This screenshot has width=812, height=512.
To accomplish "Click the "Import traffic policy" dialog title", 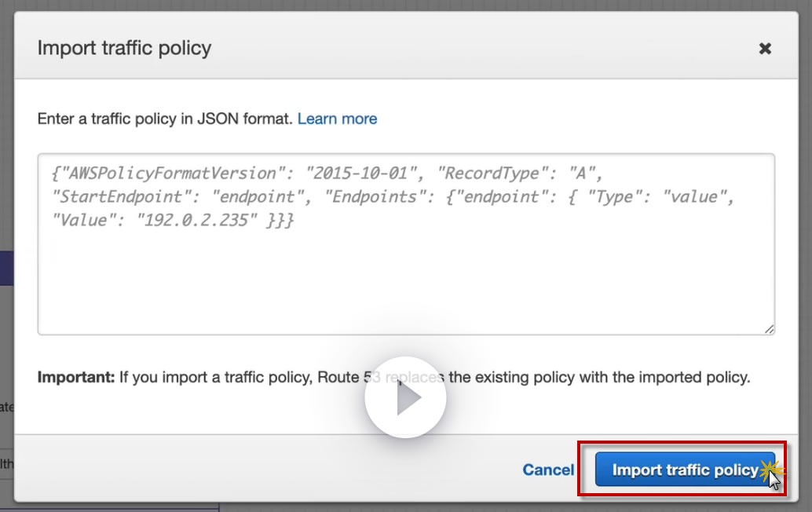I will pyautogui.click(x=124, y=48).
